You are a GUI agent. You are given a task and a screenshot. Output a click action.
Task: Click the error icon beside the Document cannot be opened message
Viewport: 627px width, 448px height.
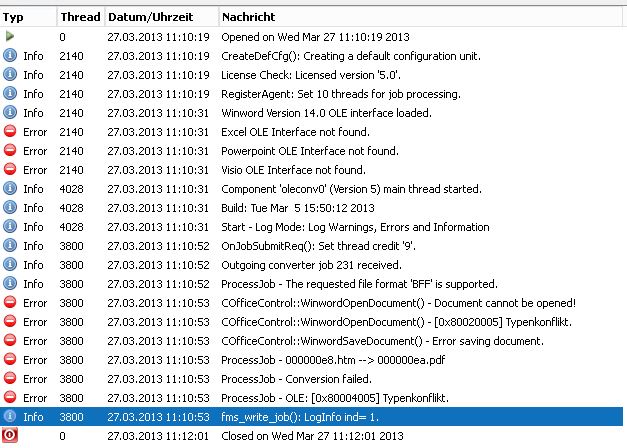coord(10,302)
